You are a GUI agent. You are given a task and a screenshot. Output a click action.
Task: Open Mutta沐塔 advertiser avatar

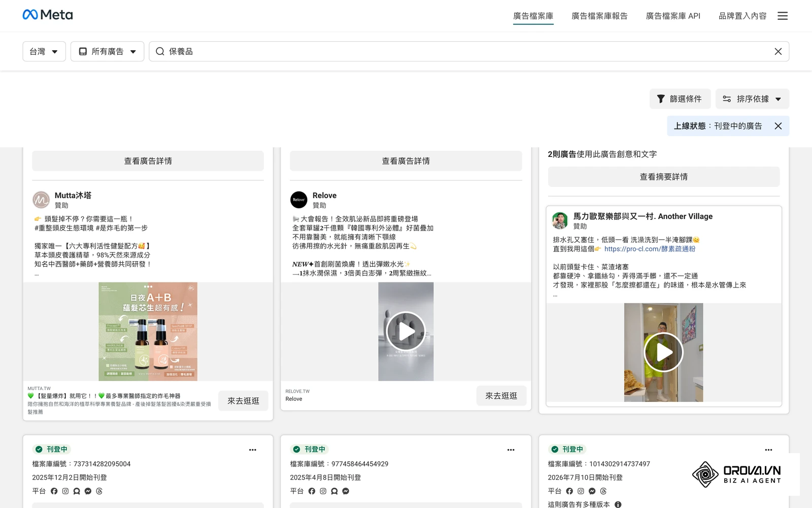41,200
